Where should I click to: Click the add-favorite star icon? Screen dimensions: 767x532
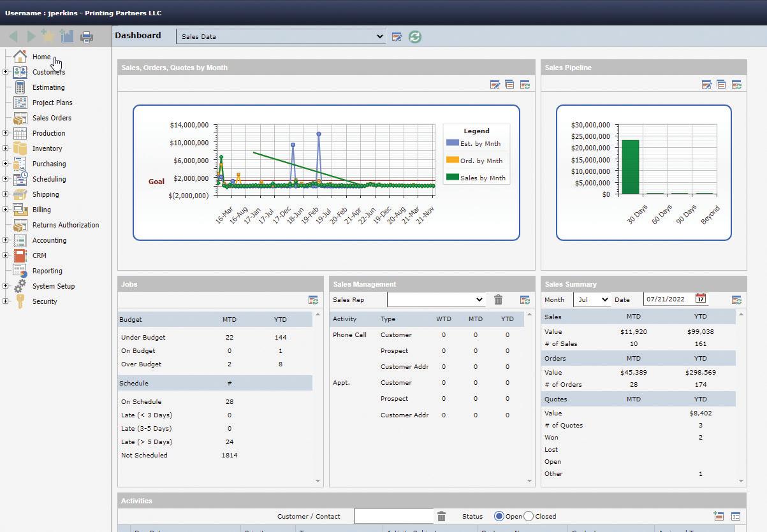click(48, 36)
